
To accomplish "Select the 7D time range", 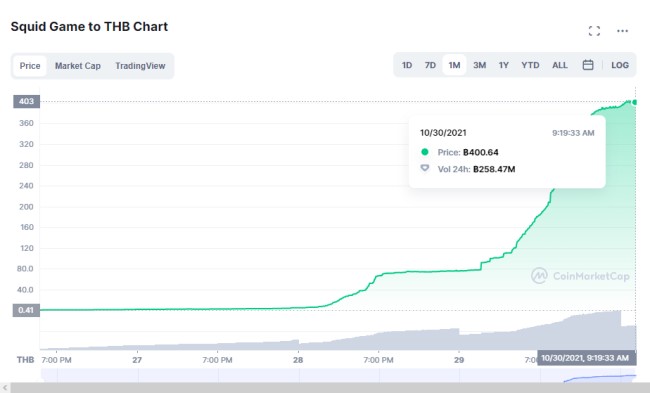I will [430, 65].
